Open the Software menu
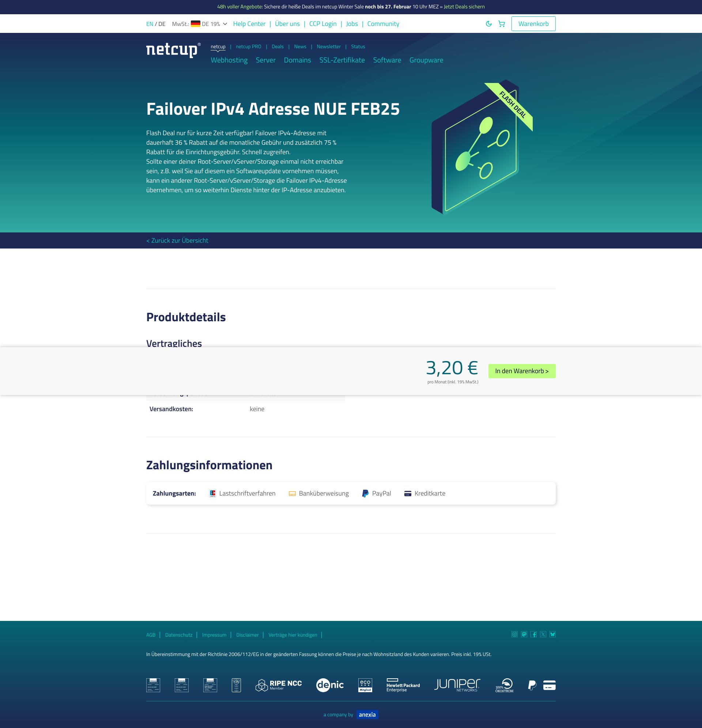This screenshot has width=702, height=728. [x=387, y=60]
